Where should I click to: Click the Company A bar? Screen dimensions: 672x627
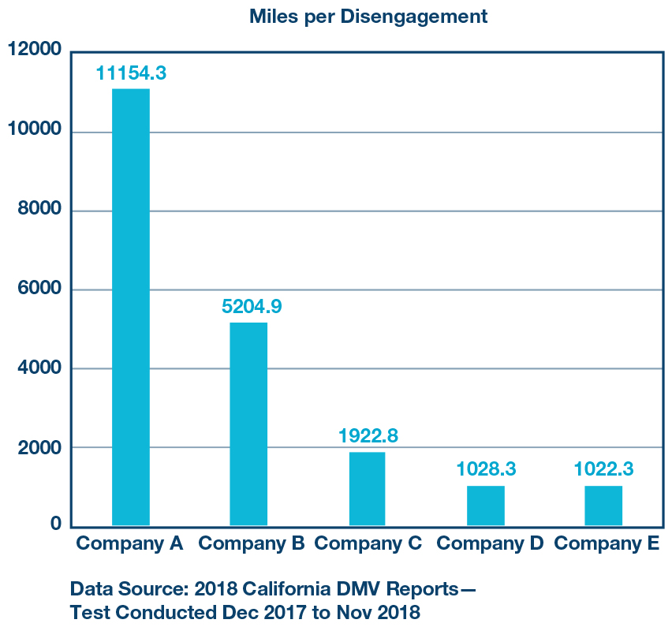point(130,307)
